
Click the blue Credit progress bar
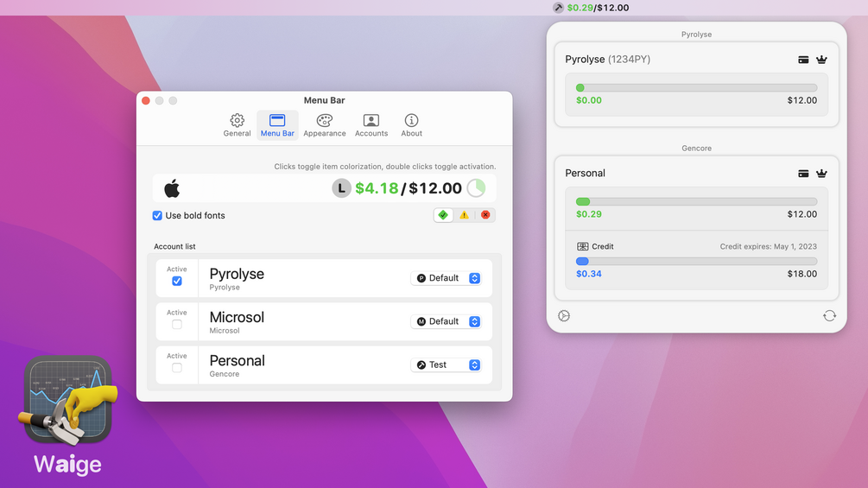tap(696, 261)
